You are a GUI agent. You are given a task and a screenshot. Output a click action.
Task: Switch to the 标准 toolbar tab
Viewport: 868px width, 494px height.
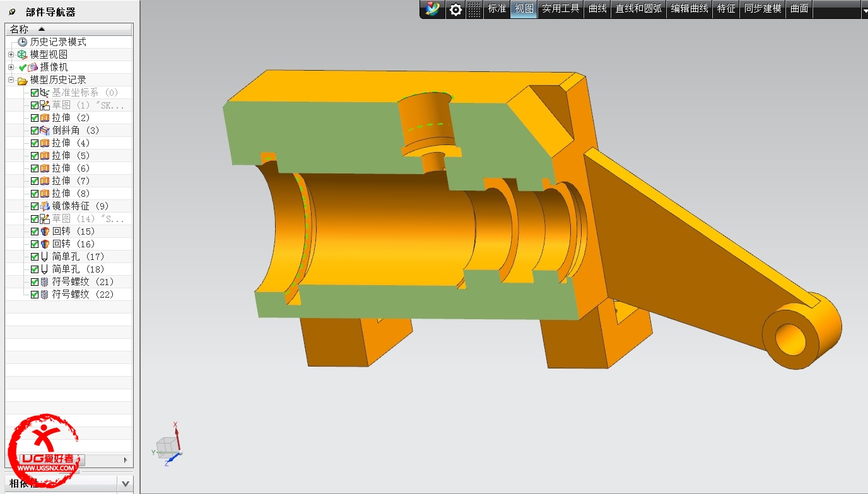pyautogui.click(x=497, y=9)
